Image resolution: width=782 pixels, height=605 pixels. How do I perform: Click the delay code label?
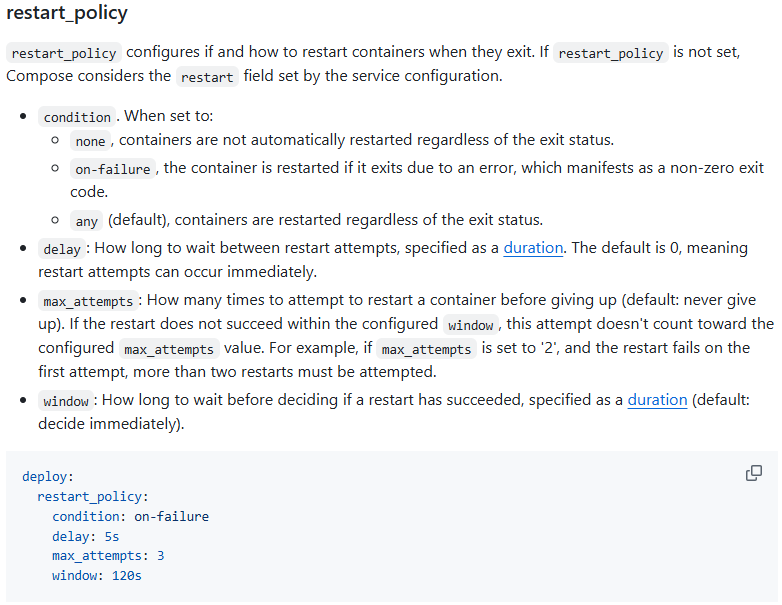[x=62, y=249]
